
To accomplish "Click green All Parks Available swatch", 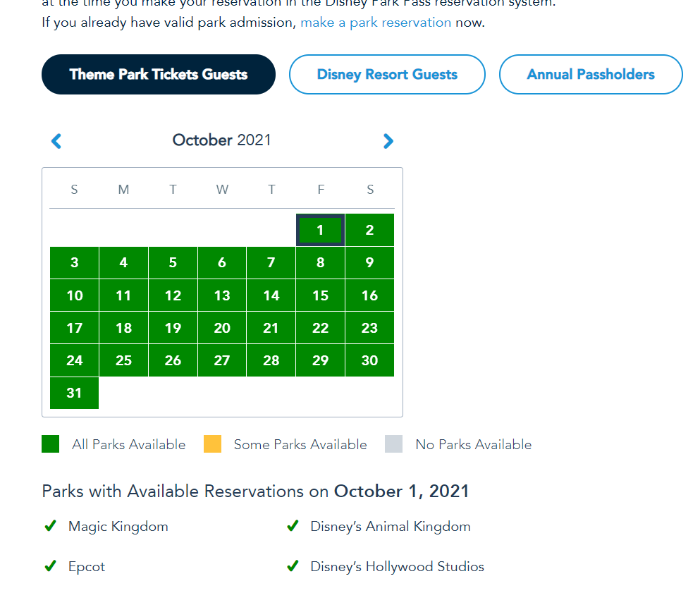I will tap(51, 444).
